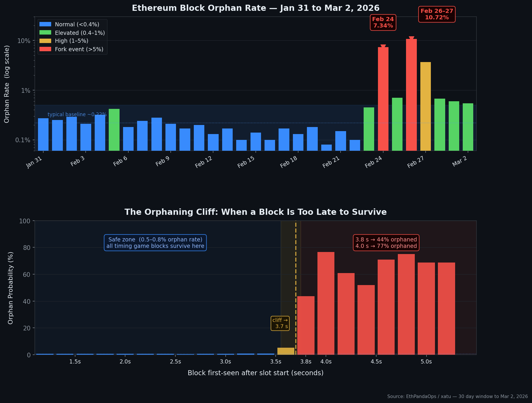
Task: Click the Safe zone annotation box
Action: pyautogui.click(x=155, y=243)
